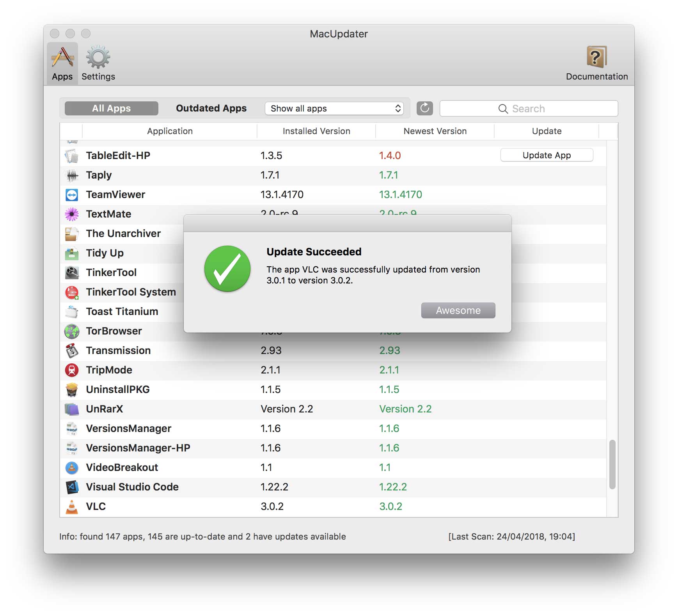Click the Last Scan timestamp text
The width and height of the screenshot is (678, 616).
pos(512,536)
